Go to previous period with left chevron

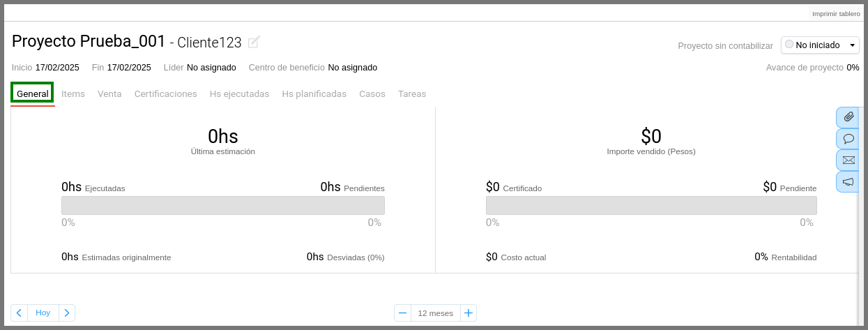point(19,313)
